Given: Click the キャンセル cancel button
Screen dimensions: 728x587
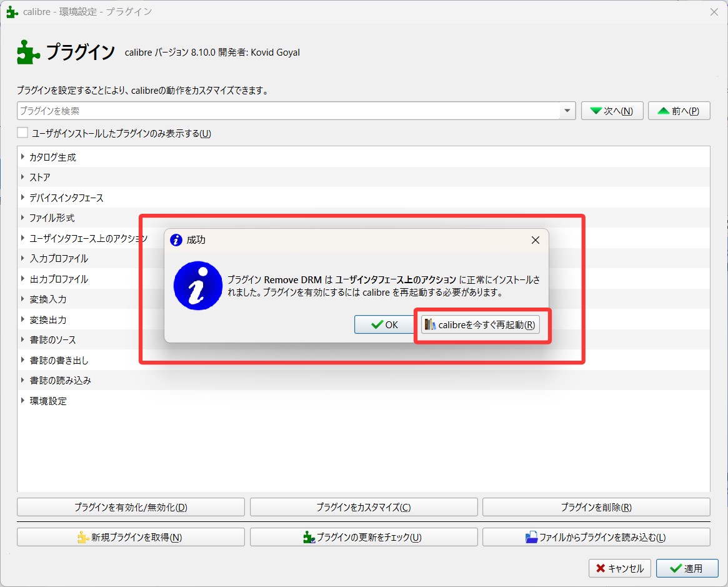Looking at the screenshot, I should [x=620, y=568].
